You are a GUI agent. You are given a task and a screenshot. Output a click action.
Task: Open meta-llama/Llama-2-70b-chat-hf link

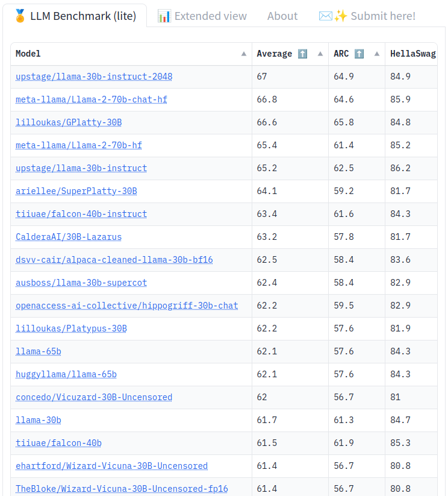[92, 99]
